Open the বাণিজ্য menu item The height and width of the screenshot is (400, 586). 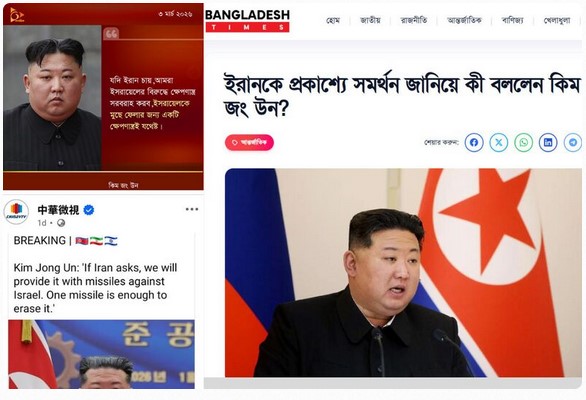click(x=512, y=20)
